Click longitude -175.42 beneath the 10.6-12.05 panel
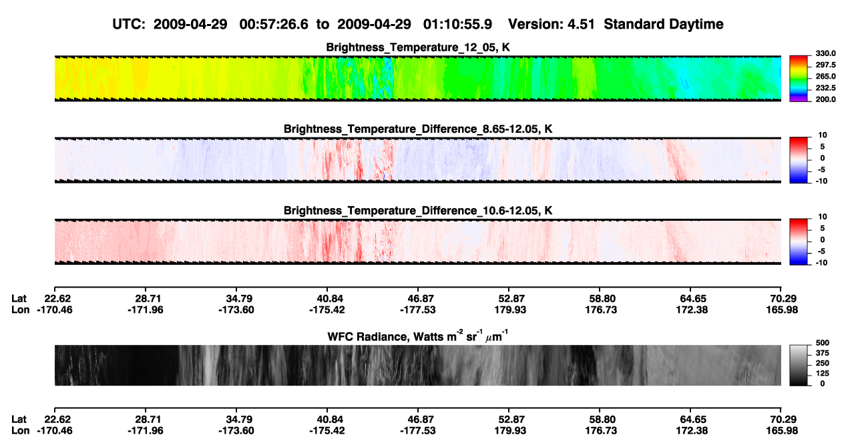Viewport: 868px width, 445px height. coord(327,310)
